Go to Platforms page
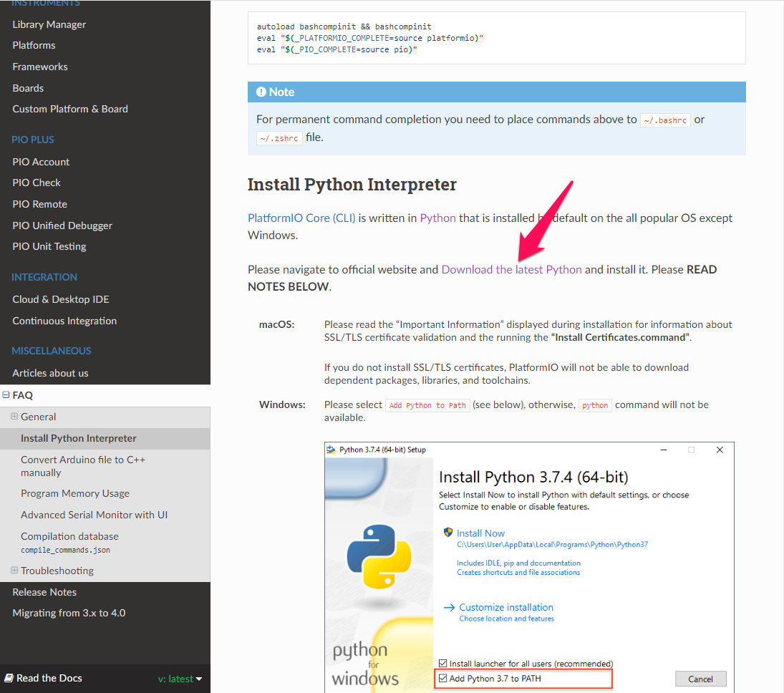 point(34,46)
